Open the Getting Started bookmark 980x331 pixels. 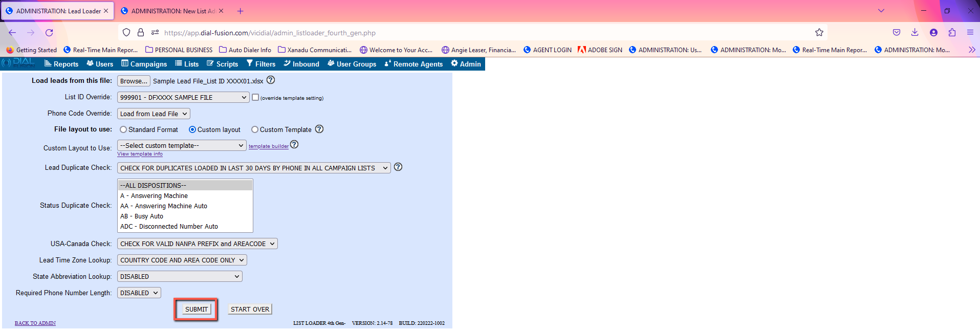click(31, 50)
